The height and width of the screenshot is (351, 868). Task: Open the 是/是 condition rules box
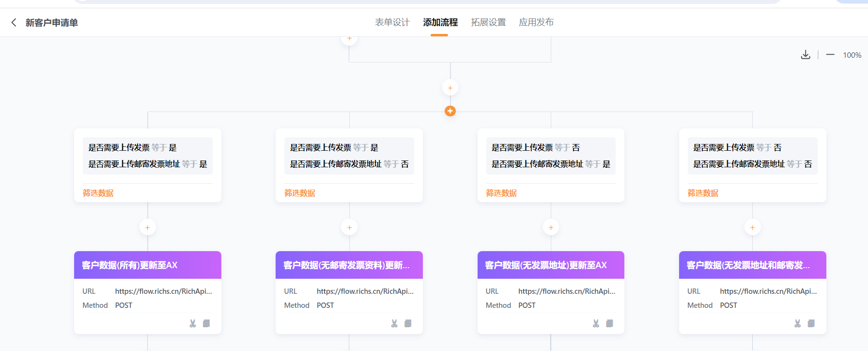(148, 156)
